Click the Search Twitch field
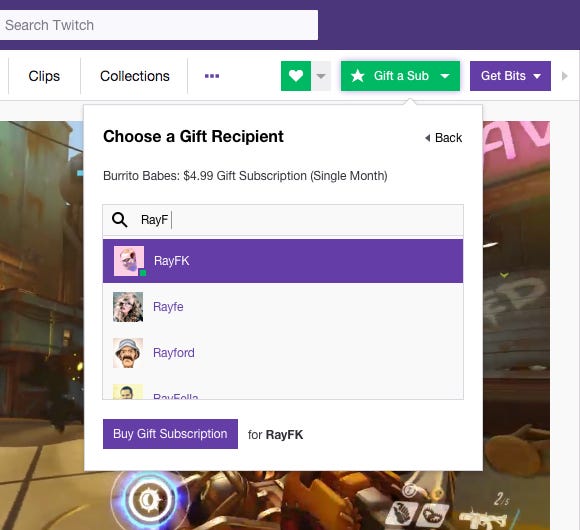 [x=159, y=25]
